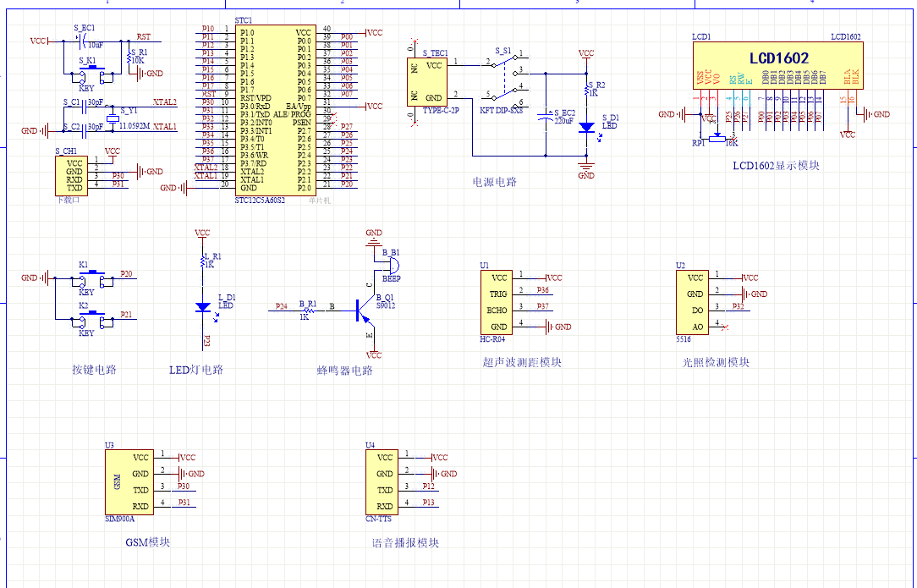This screenshot has width=917, height=588.
Task: Select the CN-TTS voice module U4
Action: (384, 481)
